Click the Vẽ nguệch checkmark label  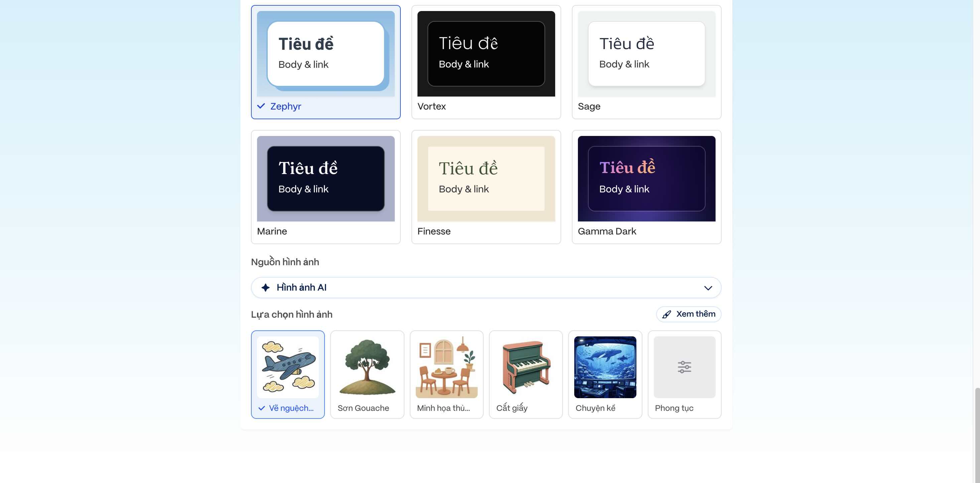[x=286, y=408]
